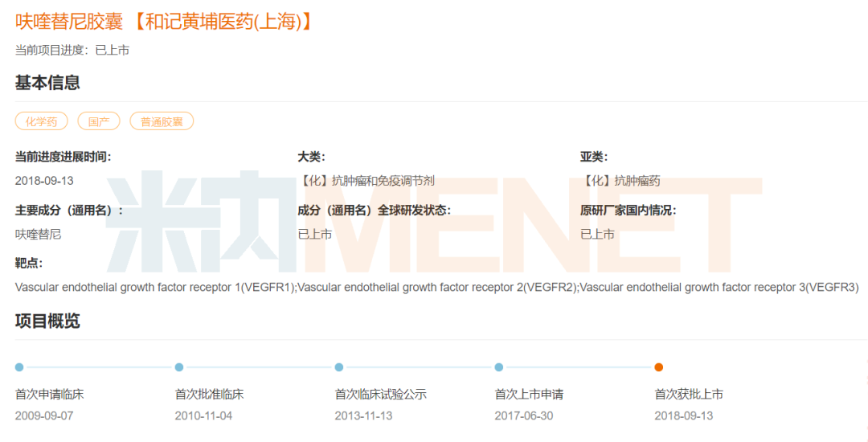Click the date 2017-06-30 under 首次上市申请
Image resolution: width=868 pixels, height=442 pixels.
click(523, 416)
